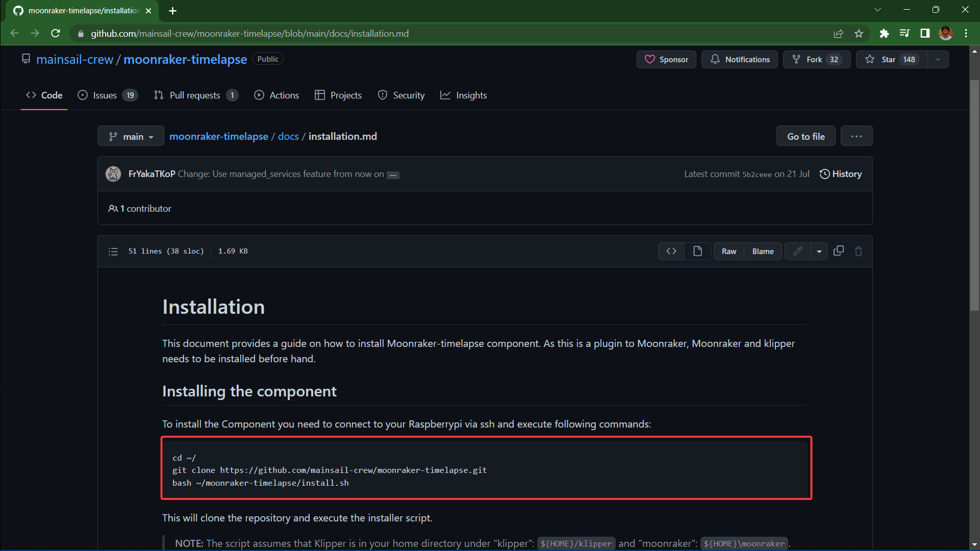Image resolution: width=980 pixels, height=551 pixels.
Task: Open the moonraker-timelapse repository title link
Action: (x=185, y=59)
